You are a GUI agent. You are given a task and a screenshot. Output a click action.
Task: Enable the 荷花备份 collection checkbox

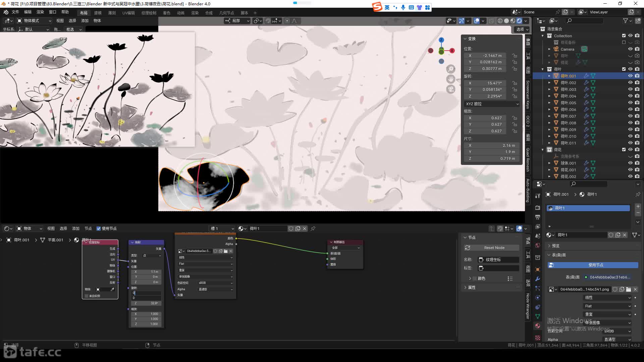tap(624, 42)
